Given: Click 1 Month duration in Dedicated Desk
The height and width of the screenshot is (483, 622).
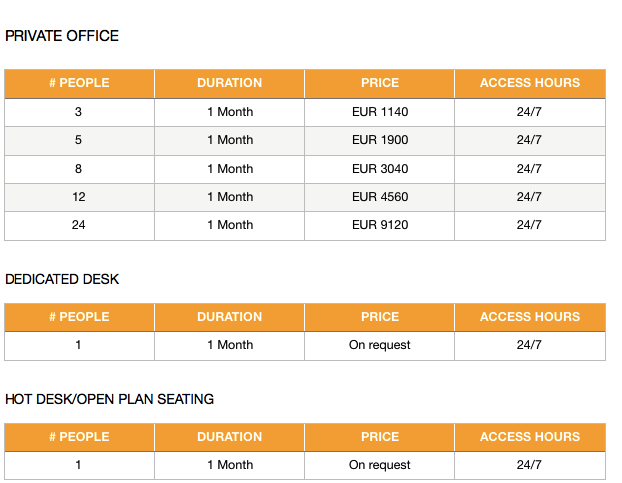Looking at the screenshot, I should tap(229, 345).
